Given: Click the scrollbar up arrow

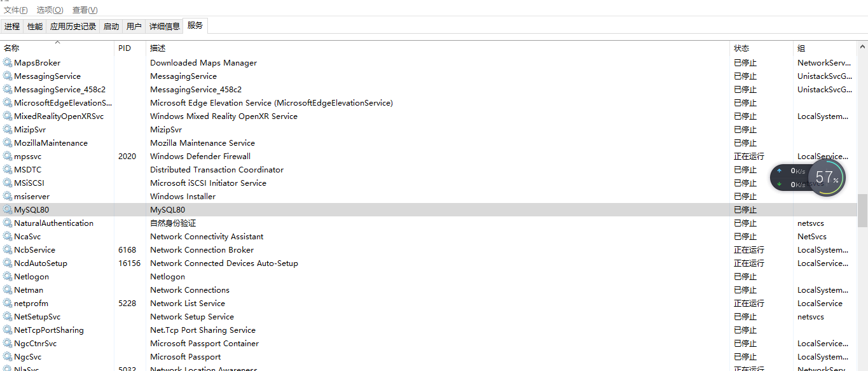Looking at the screenshot, I should [863, 45].
